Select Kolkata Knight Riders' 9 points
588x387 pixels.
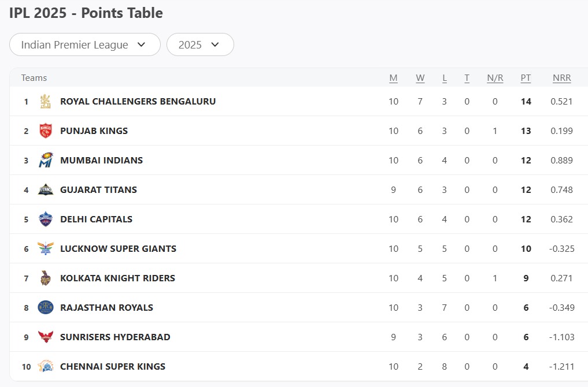[x=526, y=278]
